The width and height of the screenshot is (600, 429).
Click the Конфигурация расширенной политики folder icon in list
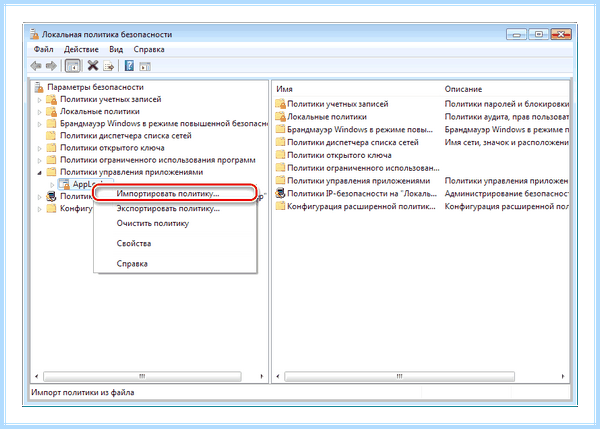point(280,206)
